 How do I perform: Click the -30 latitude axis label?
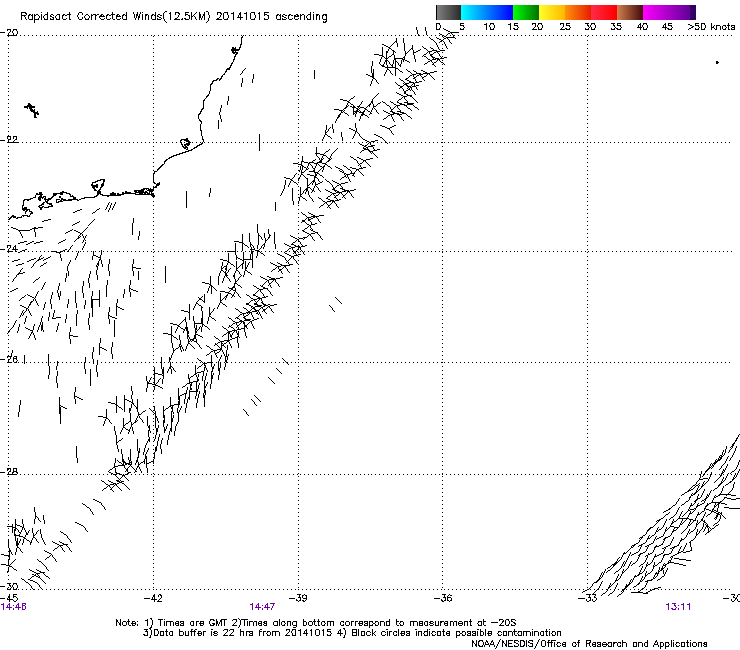9,586
